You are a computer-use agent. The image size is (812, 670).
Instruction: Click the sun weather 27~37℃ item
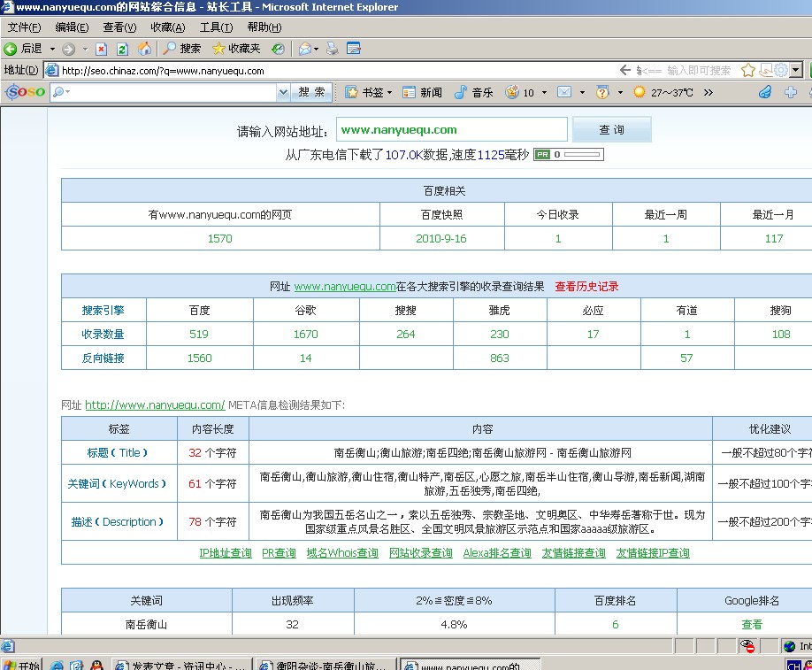pyautogui.click(x=663, y=92)
